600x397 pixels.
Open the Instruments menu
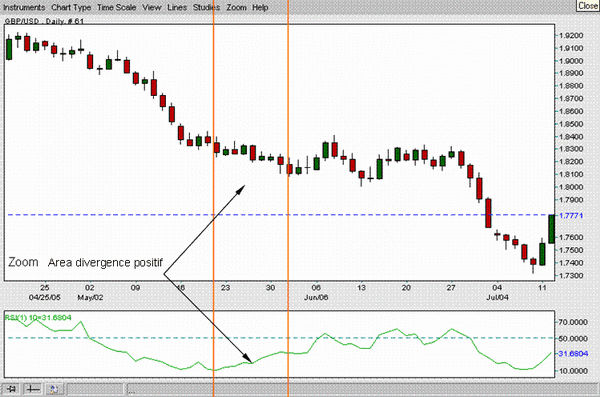(x=24, y=7)
